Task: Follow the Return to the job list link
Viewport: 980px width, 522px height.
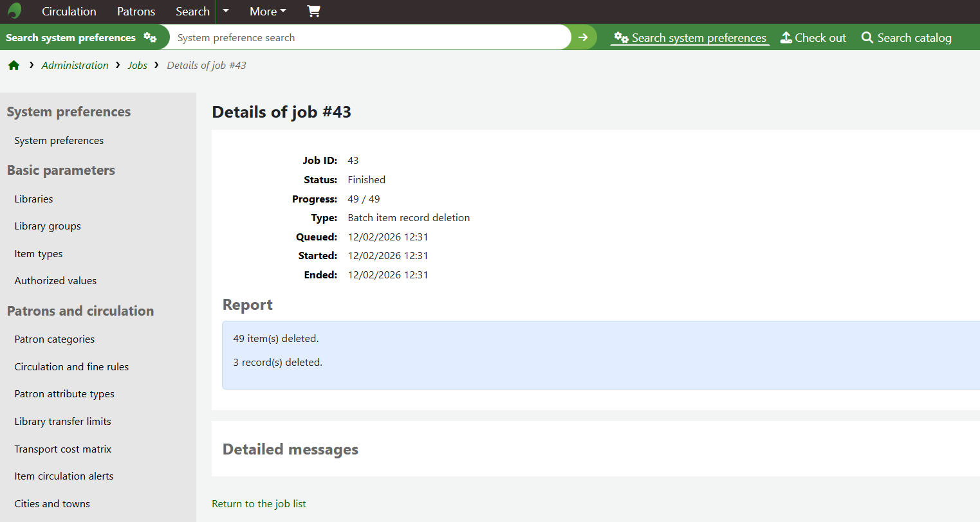Action: [x=259, y=503]
